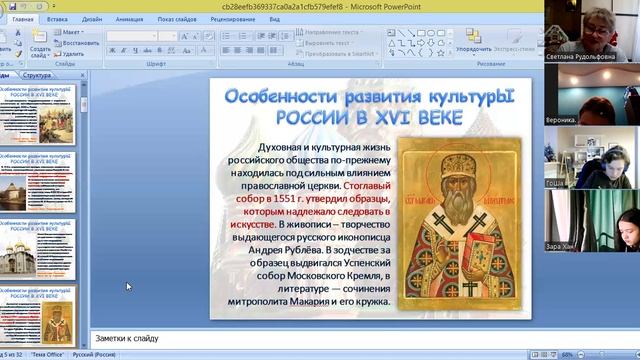This screenshot has width=640, height=360.
Task: Toggle bulleted list
Action: 227,36
